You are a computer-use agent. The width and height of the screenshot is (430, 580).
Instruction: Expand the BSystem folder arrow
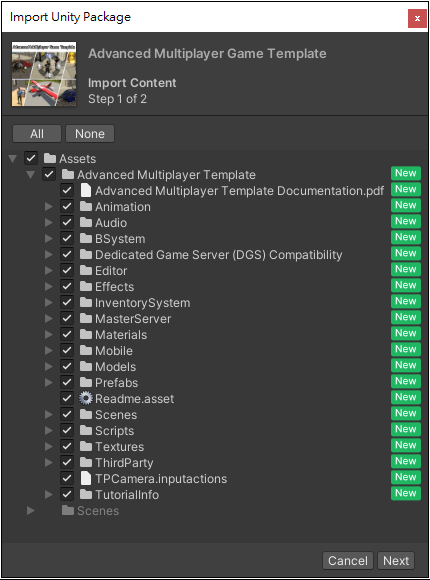(48, 238)
